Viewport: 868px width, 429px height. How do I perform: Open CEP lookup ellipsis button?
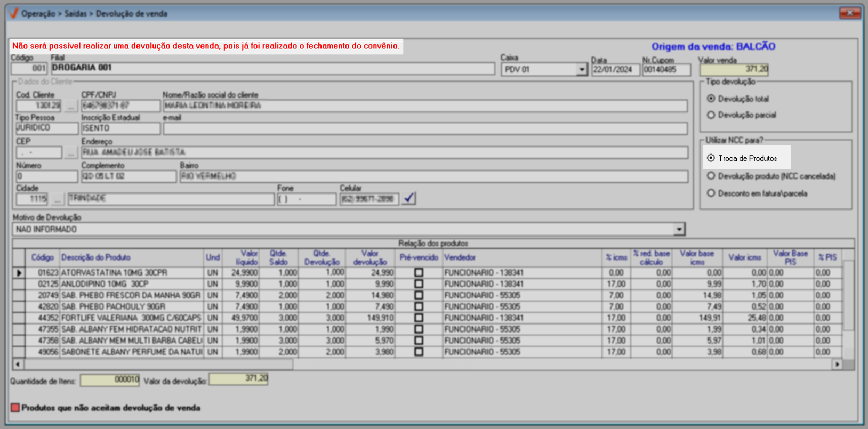click(x=70, y=153)
